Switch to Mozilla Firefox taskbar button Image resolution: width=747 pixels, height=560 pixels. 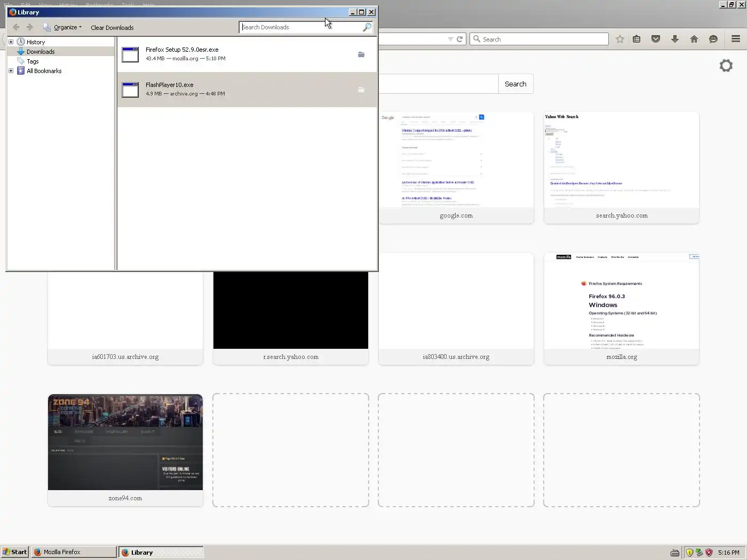(74, 552)
